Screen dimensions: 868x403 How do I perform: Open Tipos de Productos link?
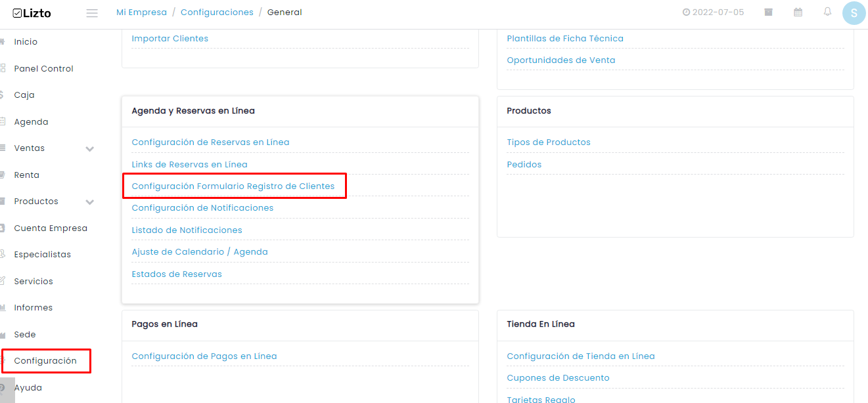click(x=549, y=142)
